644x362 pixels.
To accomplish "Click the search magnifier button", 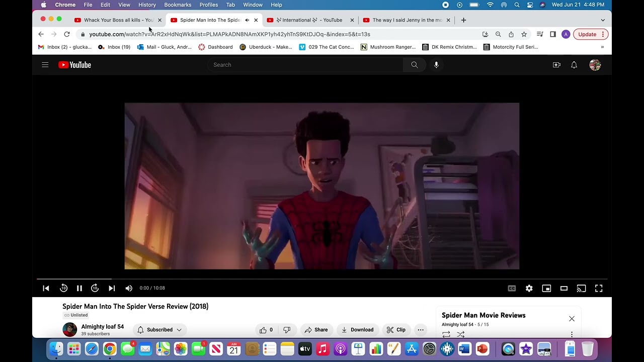I will point(415,65).
